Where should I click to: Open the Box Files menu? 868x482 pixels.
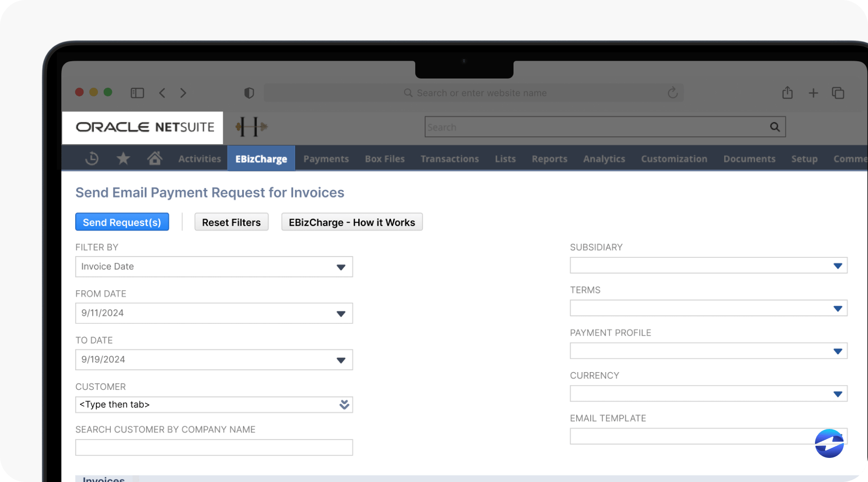click(385, 159)
